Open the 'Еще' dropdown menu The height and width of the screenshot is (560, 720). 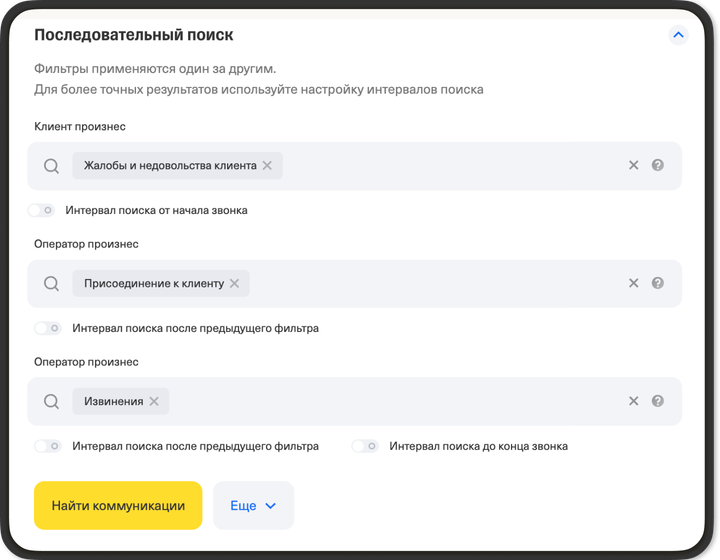point(253,506)
